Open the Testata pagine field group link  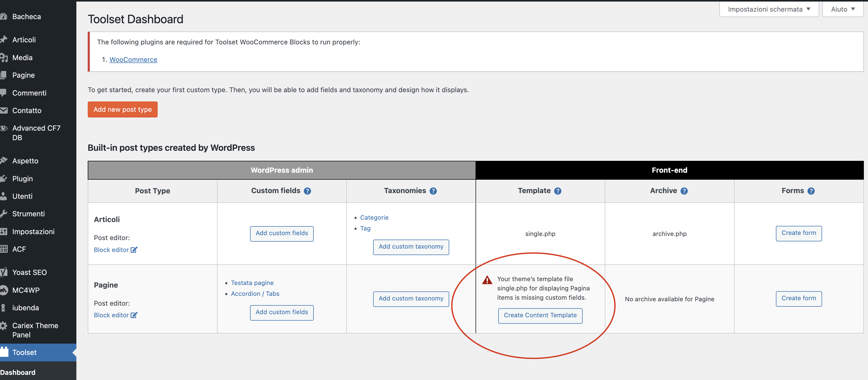click(252, 283)
